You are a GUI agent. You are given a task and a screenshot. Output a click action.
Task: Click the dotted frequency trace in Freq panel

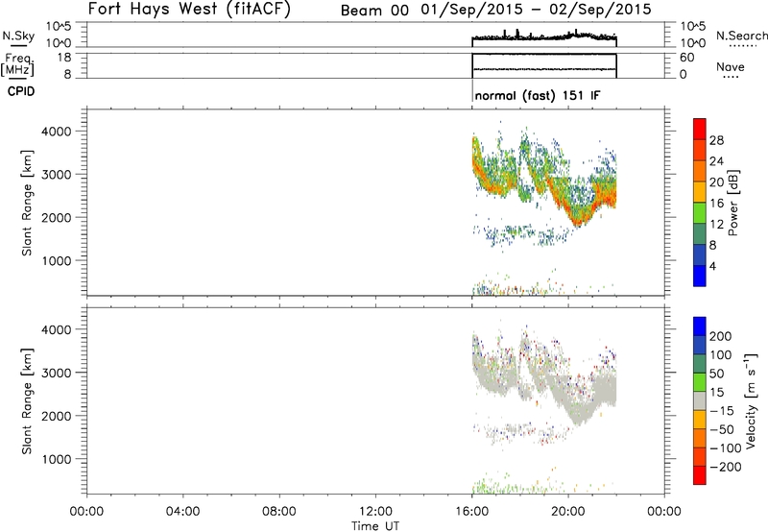pyautogui.click(x=543, y=69)
